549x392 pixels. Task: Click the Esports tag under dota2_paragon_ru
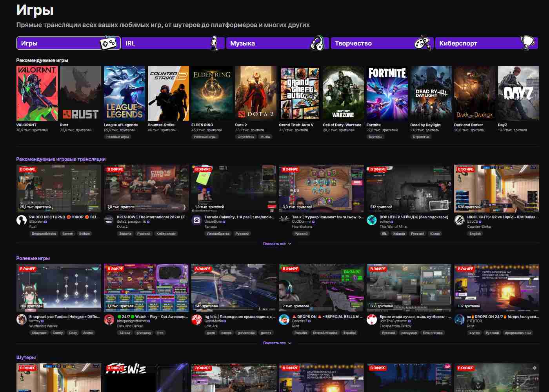pos(125,234)
